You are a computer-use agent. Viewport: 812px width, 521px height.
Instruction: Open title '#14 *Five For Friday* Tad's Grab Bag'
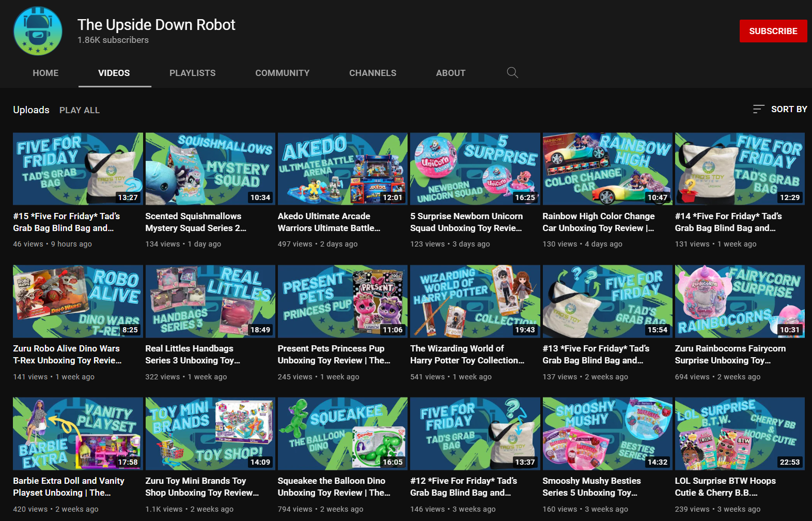click(728, 222)
